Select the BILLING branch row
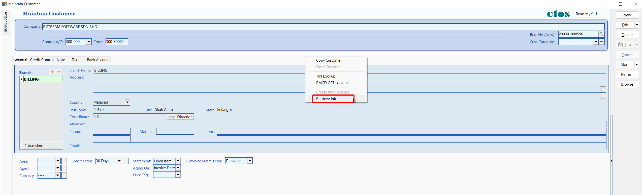The image size is (644, 195). click(42, 79)
